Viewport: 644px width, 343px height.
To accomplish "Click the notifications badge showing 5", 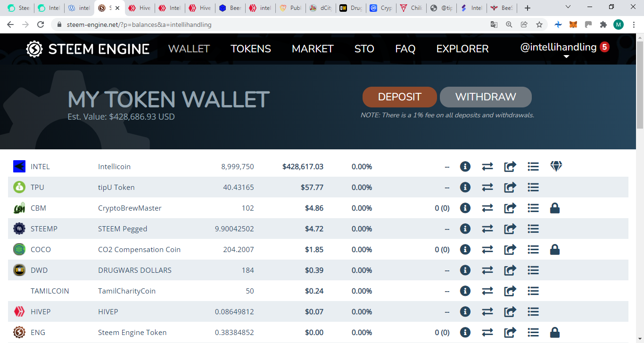I will 604,47.
